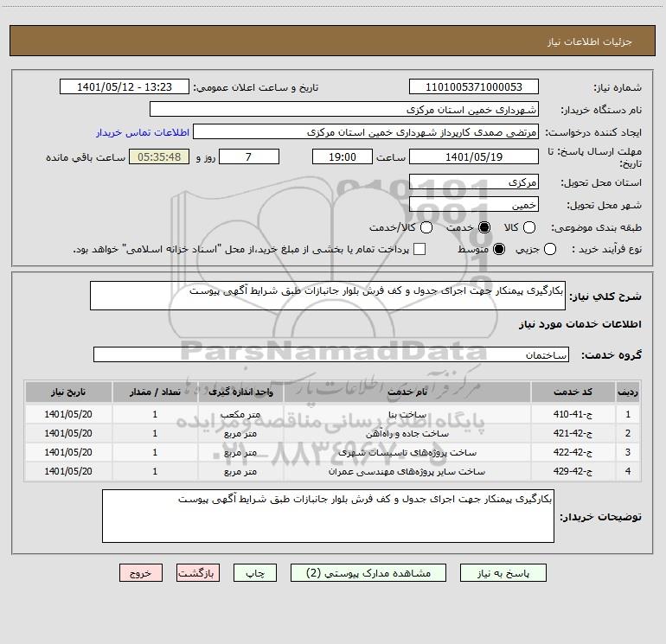The width and height of the screenshot is (666, 644).
Task: Click the بازگشت back button
Action: pyautogui.click(x=198, y=573)
